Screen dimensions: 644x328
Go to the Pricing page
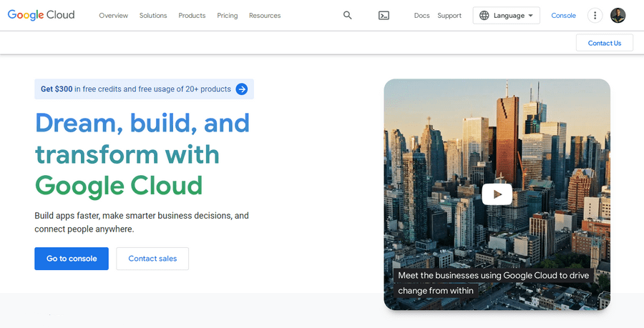click(x=227, y=16)
